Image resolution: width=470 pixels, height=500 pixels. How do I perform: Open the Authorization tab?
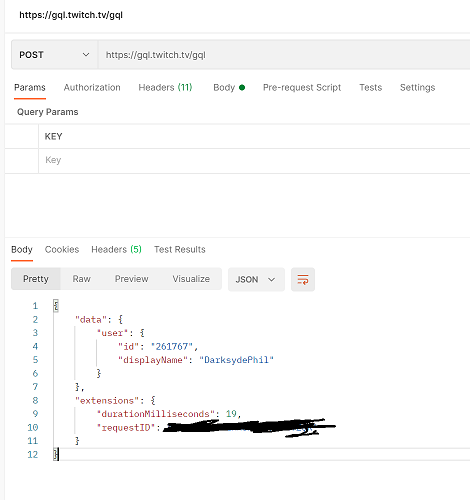point(92,87)
